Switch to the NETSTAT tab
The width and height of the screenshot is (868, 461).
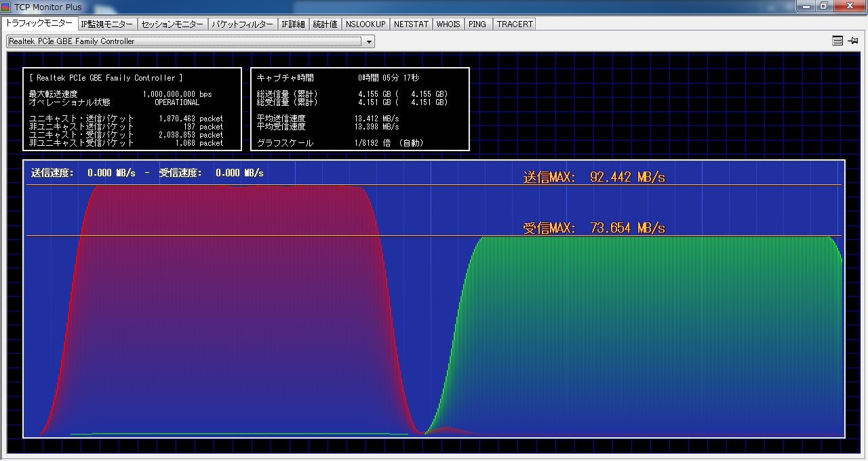[411, 24]
